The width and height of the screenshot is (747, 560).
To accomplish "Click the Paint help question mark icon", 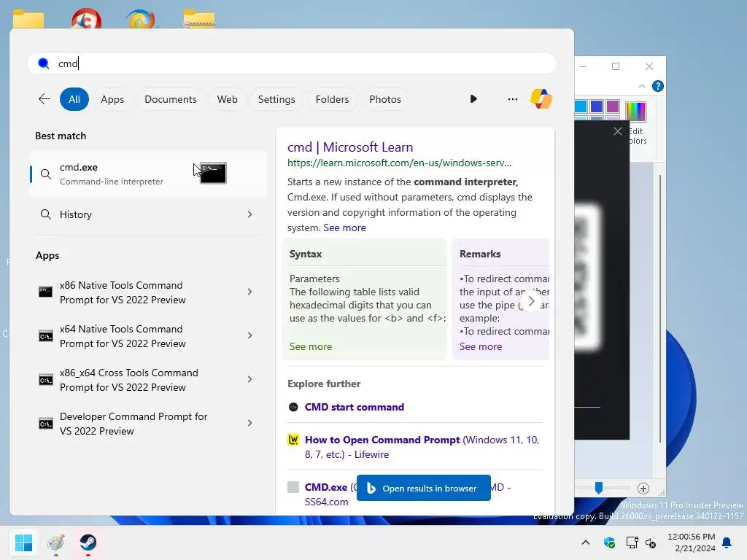I will point(658,86).
